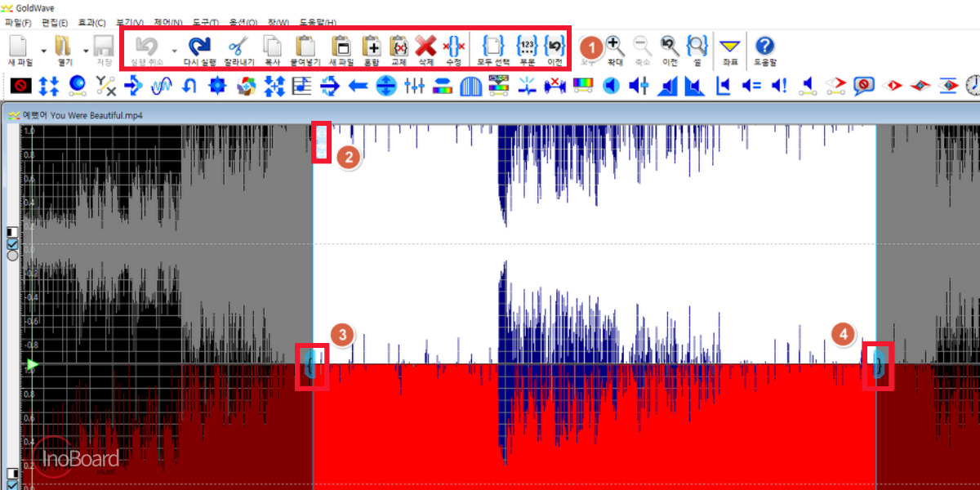Toggle the upper channel checkbox beside waveform

point(12,243)
